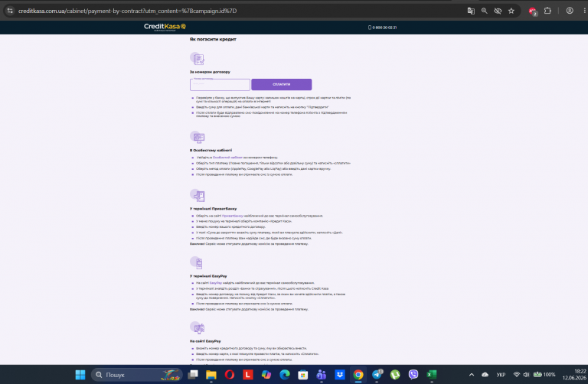Screen dimensions: 588x384
Task: Open the Copilot app on taskbar
Action: click(266, 375)
